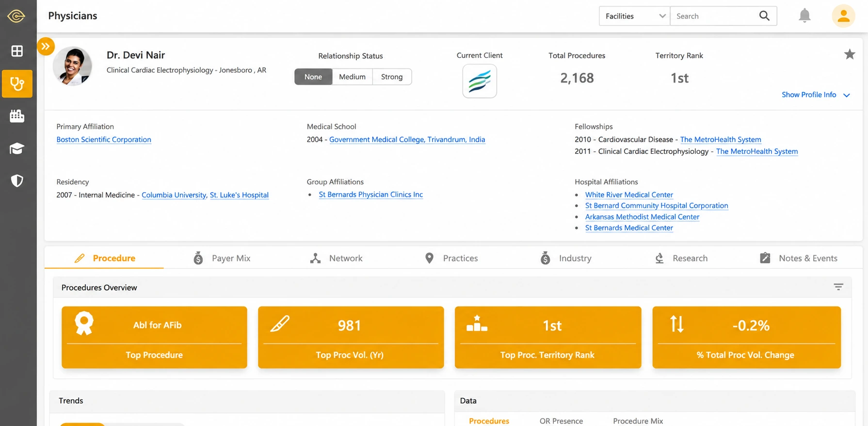Switch to the Payer Mix tab
The width and height of the screenshot is (868, 426).
[222, 258]
